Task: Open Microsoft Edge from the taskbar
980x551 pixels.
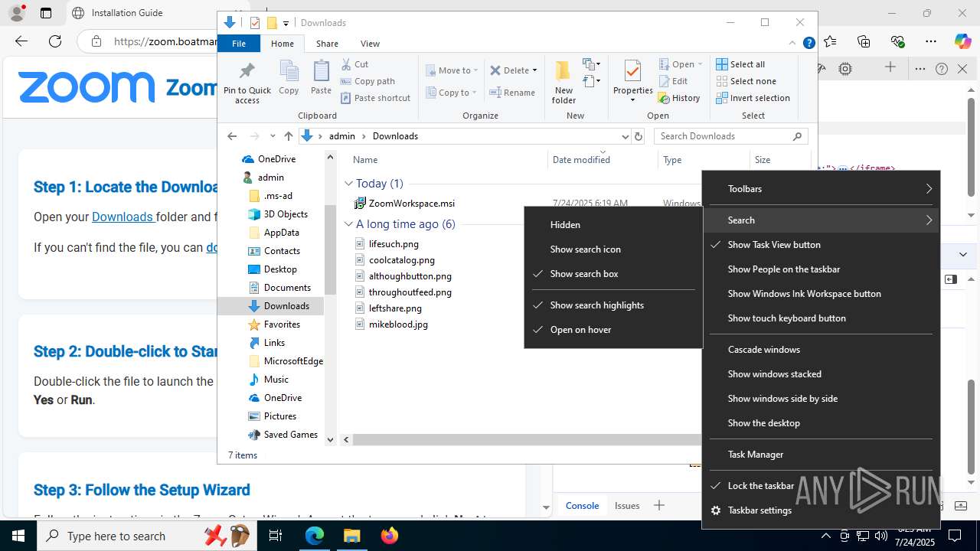Action: 315,536
